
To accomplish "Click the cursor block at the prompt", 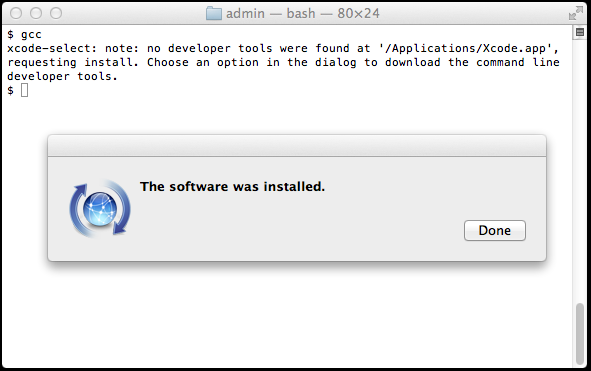I will [24, 90].
